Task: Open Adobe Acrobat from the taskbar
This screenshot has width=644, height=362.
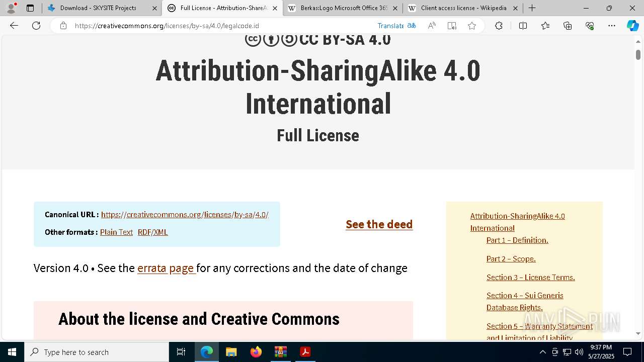Action: click(305, 352)
